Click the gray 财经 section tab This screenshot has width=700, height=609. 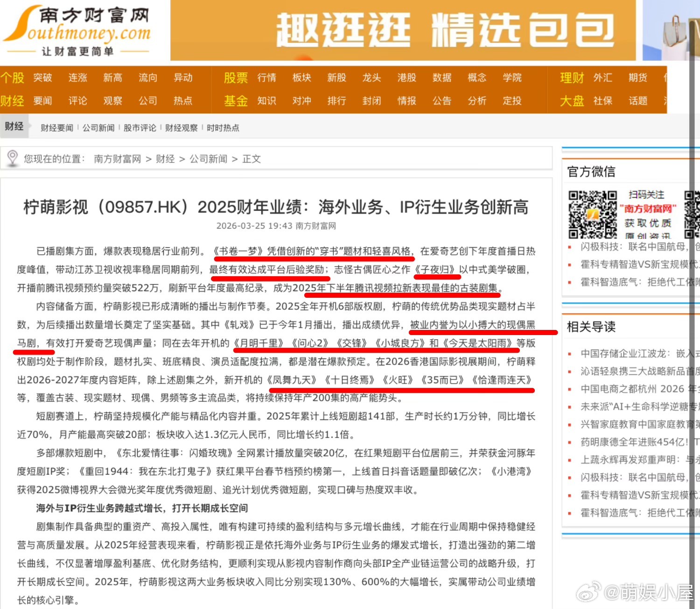tap(14, 126)
